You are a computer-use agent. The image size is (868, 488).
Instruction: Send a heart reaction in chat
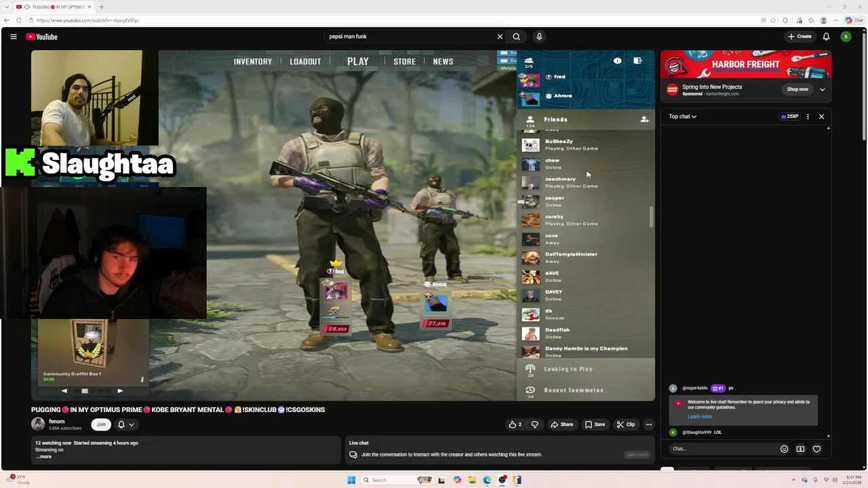click(816, 449)
